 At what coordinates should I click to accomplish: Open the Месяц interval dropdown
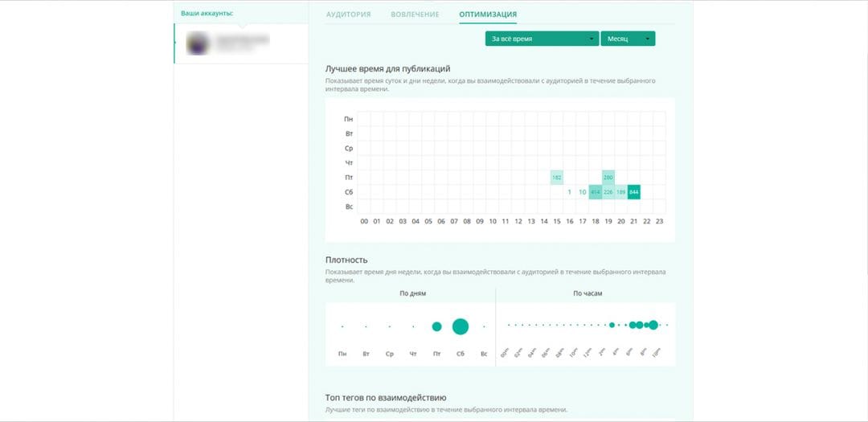(628, 39)
